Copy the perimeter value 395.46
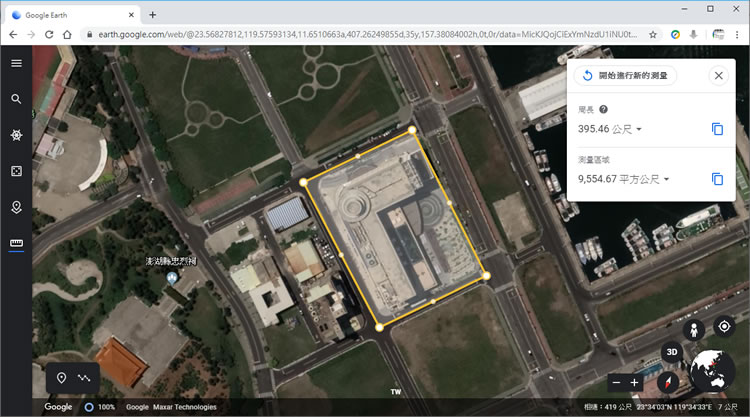 point(717,129)
